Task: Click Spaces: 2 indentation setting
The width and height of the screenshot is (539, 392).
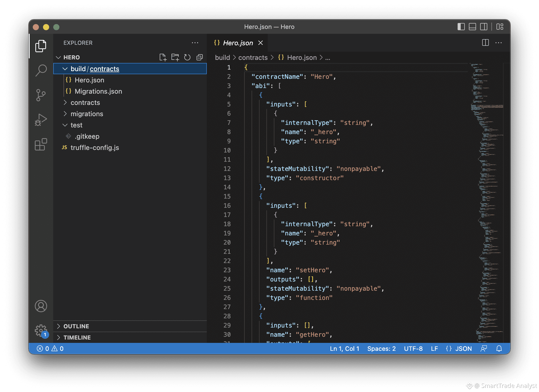Action: click(x=381, y=349)
